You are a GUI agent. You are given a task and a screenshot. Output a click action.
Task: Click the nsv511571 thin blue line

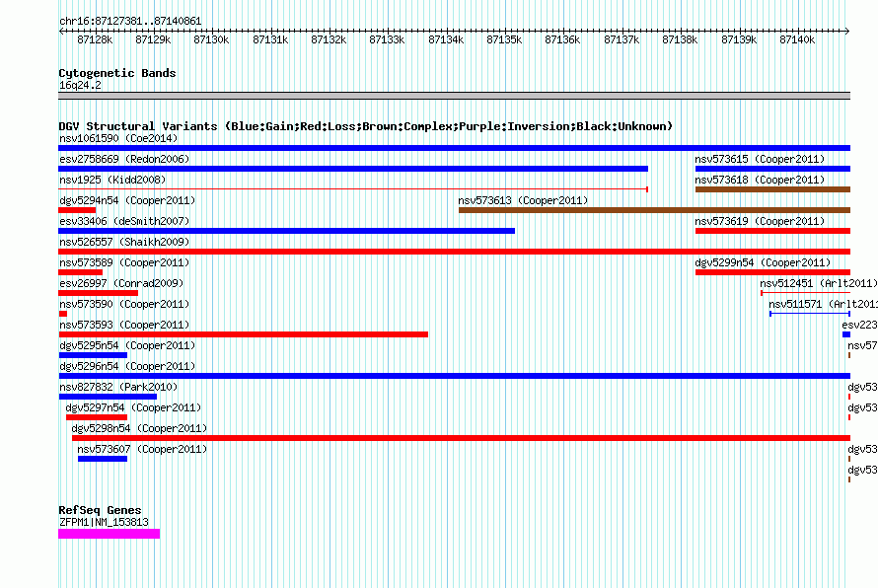810,314
